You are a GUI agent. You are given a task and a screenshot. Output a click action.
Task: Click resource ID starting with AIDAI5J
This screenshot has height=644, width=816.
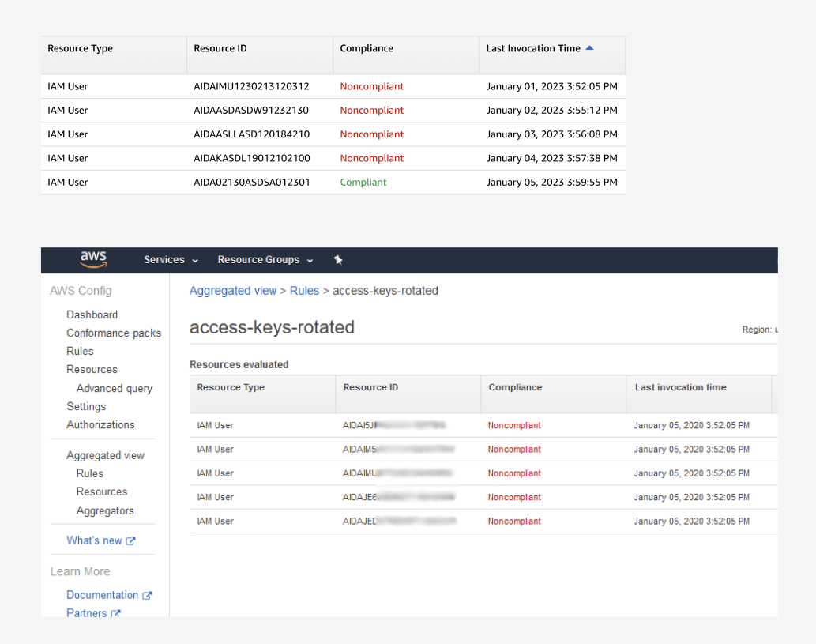[394, 425]
